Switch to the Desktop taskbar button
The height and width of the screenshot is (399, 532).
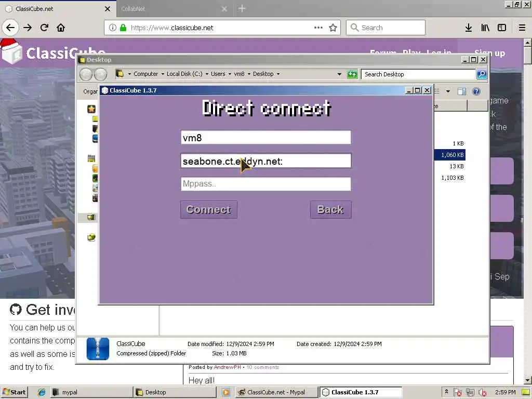point(175,392)
